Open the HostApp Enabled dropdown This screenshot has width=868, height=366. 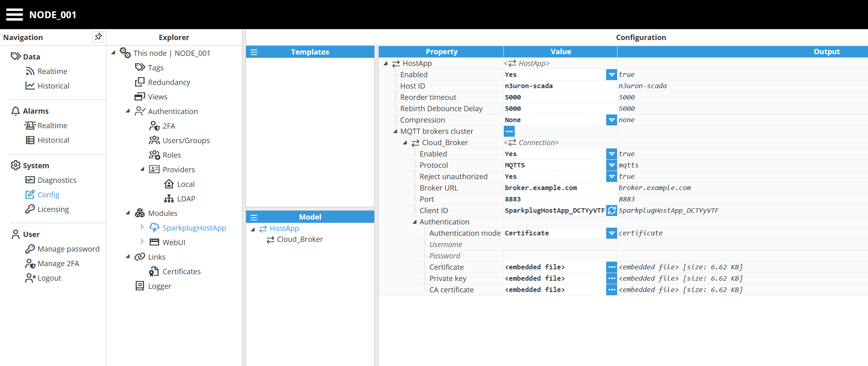pos(611,74)
